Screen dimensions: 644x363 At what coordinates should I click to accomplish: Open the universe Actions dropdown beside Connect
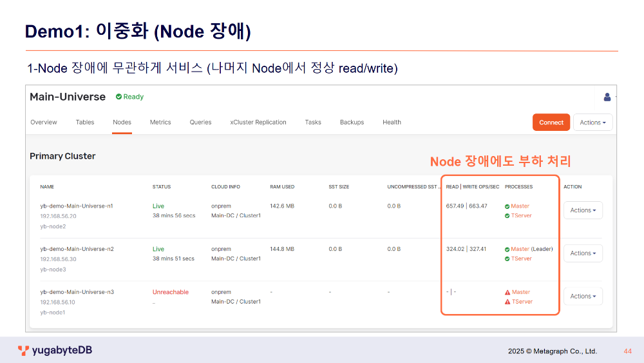[592, 123]
